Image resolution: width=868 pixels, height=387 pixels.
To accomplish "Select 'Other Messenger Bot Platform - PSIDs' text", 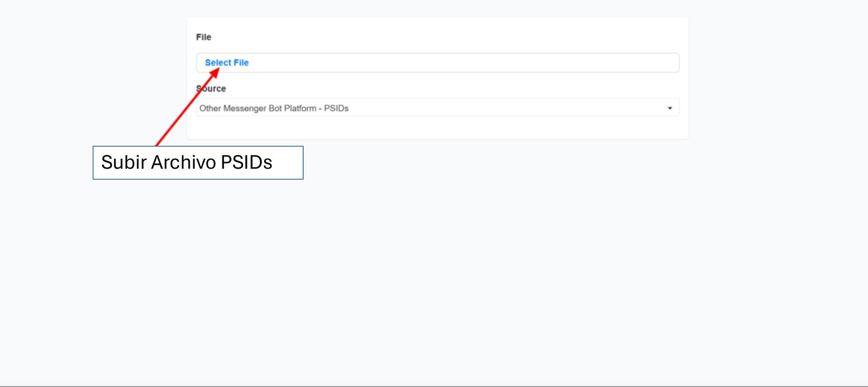I will (x=273, y=108).
